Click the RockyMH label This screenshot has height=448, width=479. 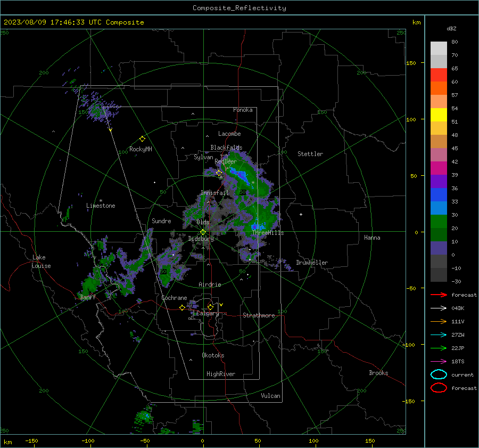pyautogui.click(x=141, y=149)
